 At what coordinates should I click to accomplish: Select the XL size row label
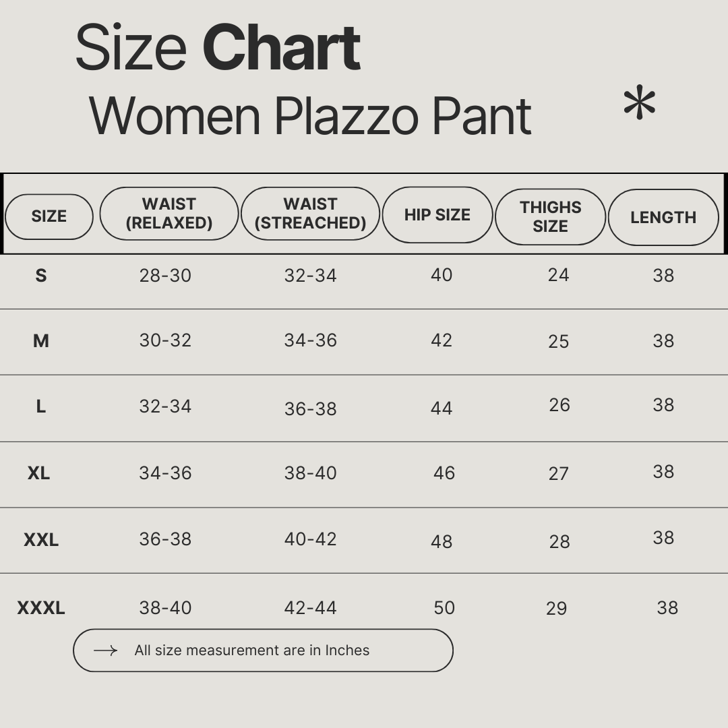coord(39,473)
